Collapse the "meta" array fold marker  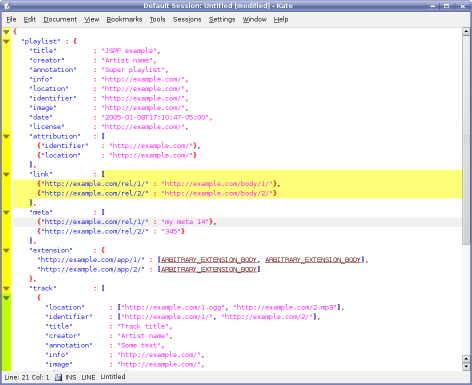tap(6, 212)
